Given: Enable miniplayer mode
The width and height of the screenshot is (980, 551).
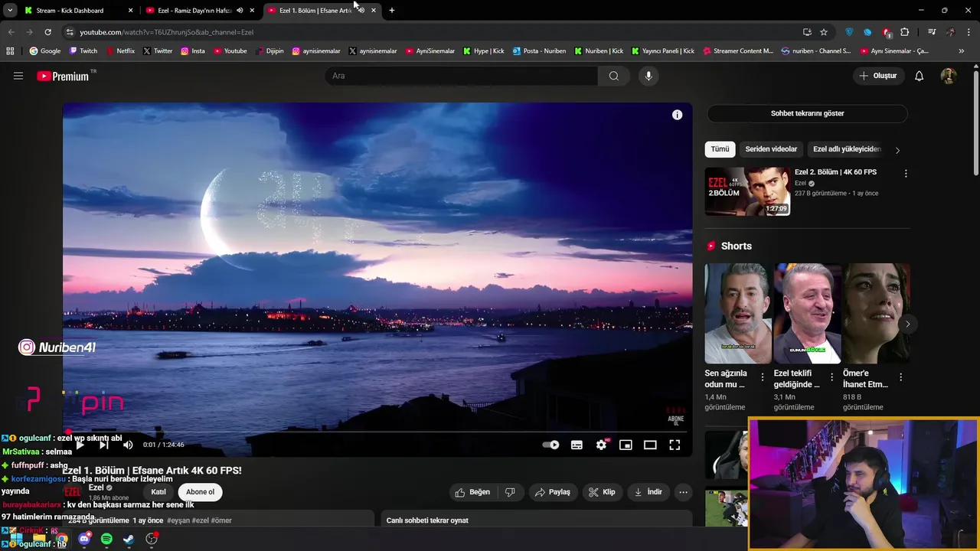Looking at the screenshot, I should pyautogui.click(x=626, y=445).
